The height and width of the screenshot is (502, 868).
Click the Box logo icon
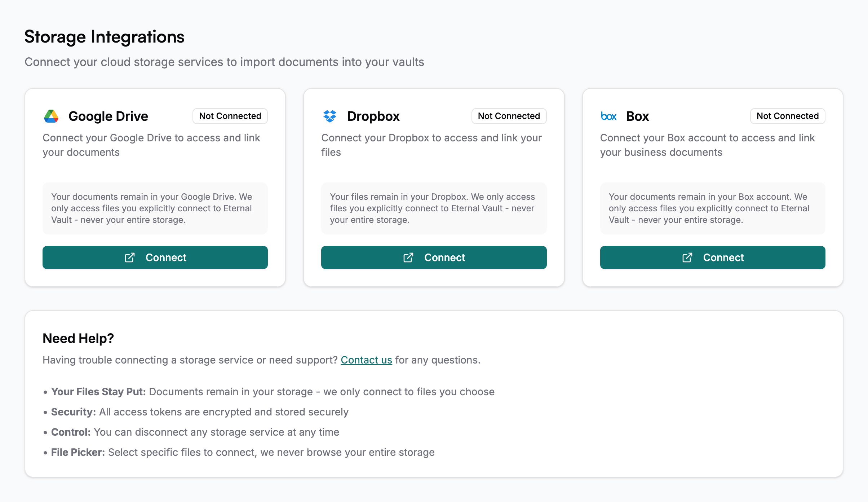[608, 116]
